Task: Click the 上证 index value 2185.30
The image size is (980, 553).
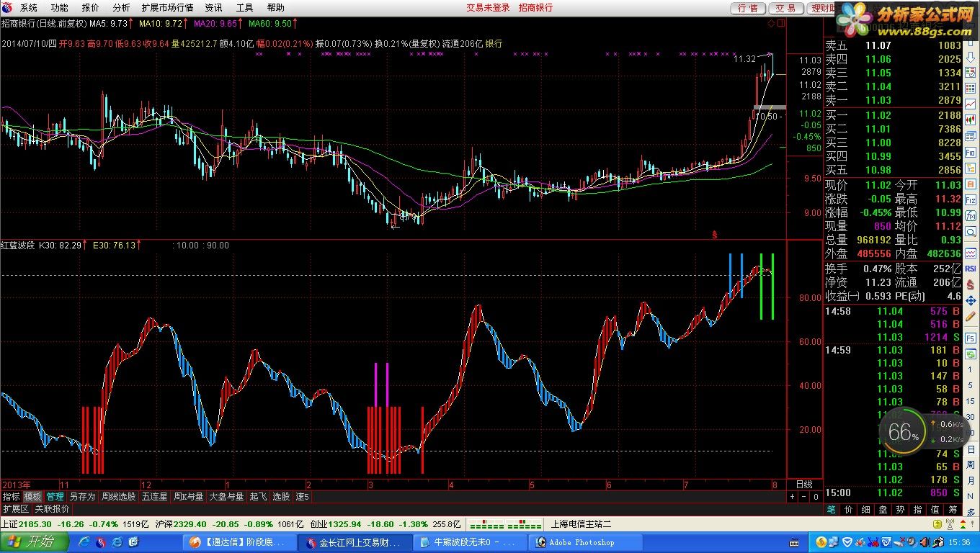Action: tap(35, 524)
